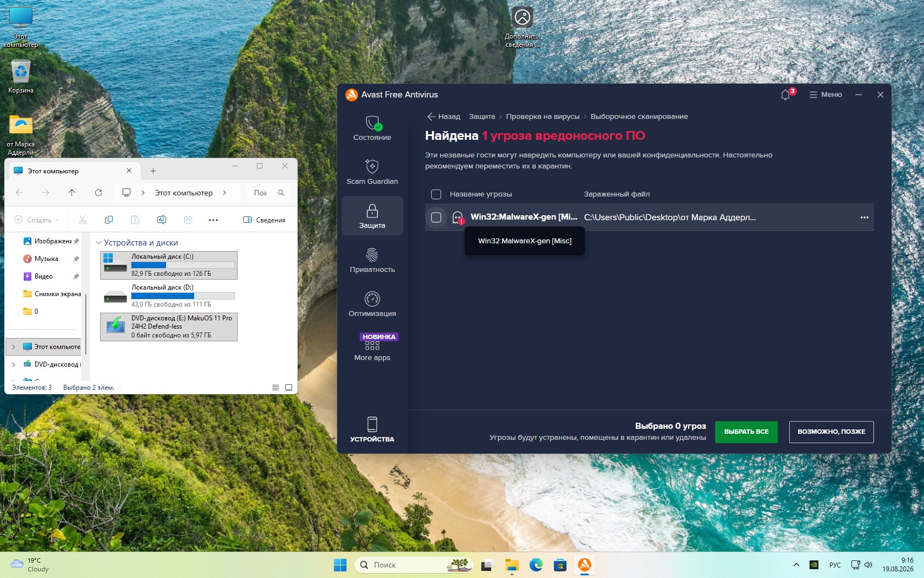924x578 pixels.
Task: Select Защита tab in Avast sidebar
Action: 372,216
